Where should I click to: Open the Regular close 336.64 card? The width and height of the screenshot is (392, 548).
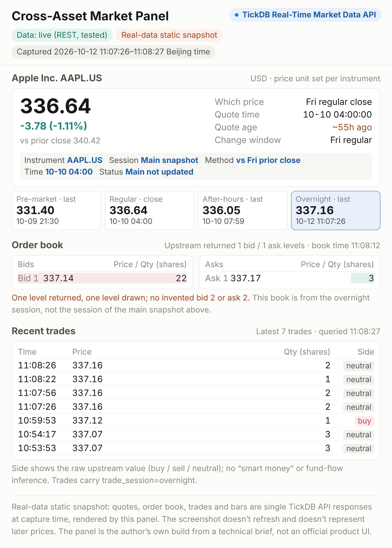149,210
